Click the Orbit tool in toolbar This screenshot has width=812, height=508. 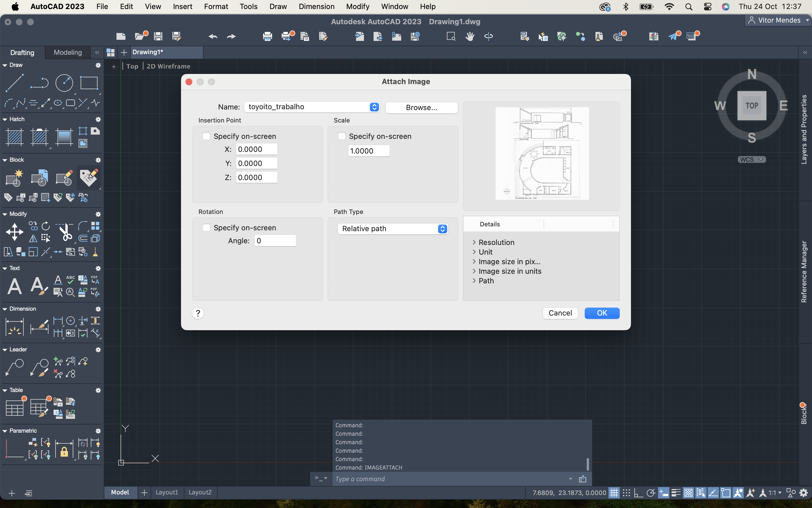489,36
